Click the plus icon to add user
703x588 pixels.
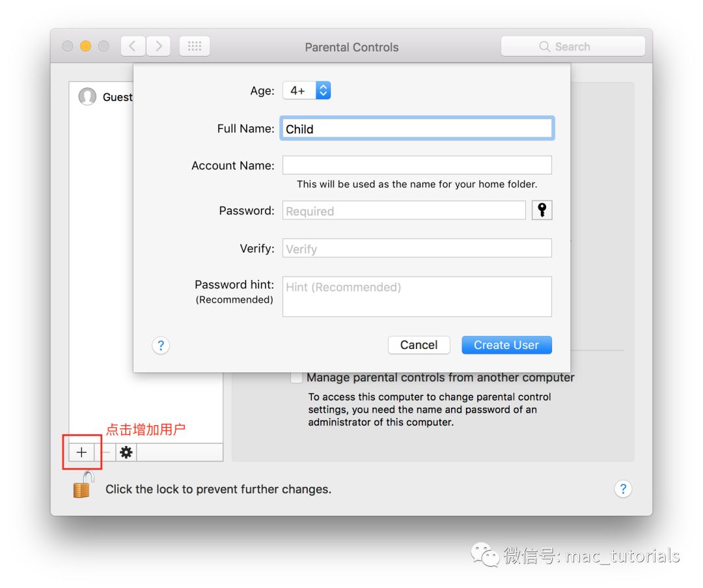pos(81,453)
